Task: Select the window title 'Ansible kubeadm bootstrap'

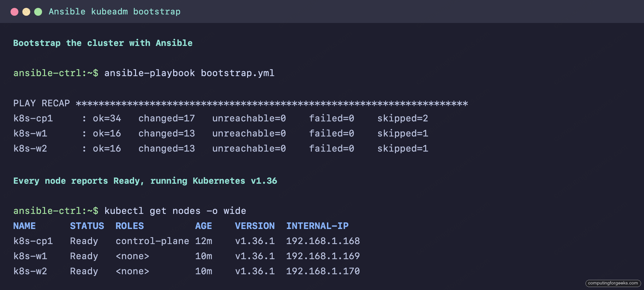Action: [x=115, y=11]
